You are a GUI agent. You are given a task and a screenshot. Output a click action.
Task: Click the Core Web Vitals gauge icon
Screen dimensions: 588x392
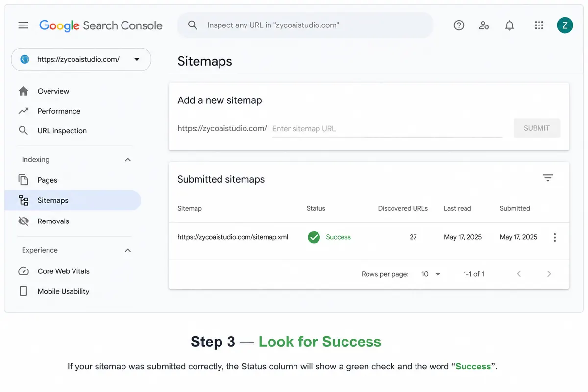(x=23, y=271)
